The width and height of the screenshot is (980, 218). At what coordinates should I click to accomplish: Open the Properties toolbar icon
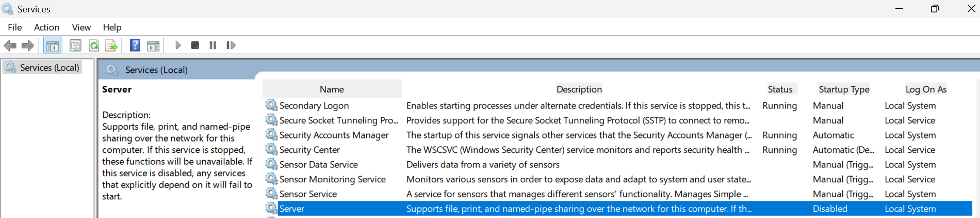pyautogui.click(x=75, y=45)
